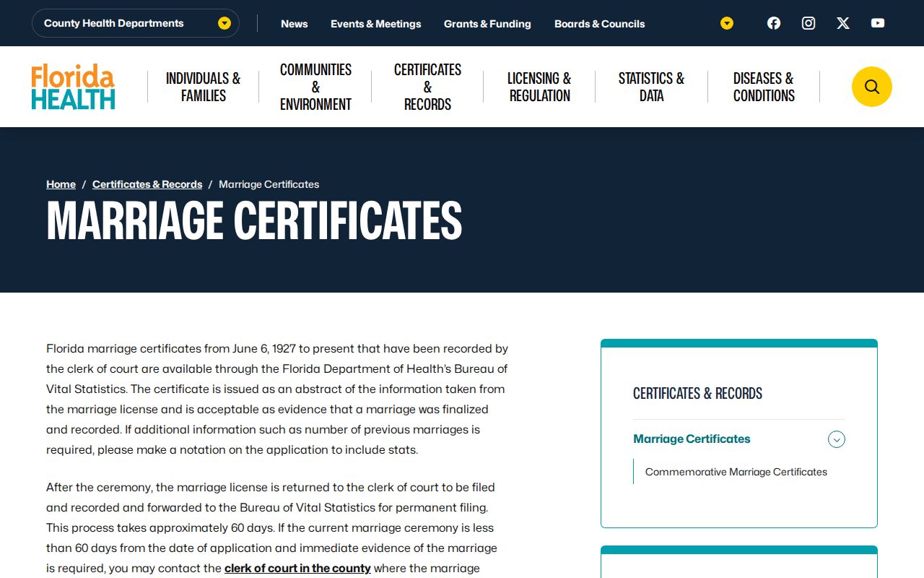
Task: Open the Statistics & Data menu
Action: [651, 87]
